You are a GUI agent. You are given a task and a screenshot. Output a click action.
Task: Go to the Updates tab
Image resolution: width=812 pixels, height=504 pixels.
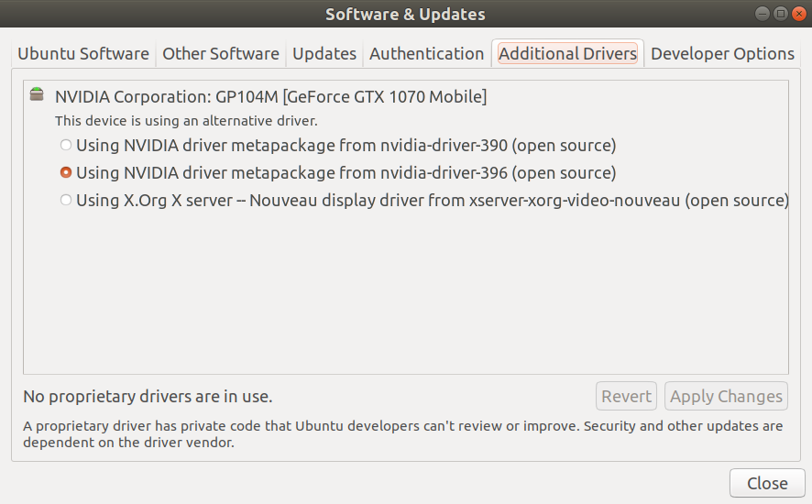pos(324,54)
